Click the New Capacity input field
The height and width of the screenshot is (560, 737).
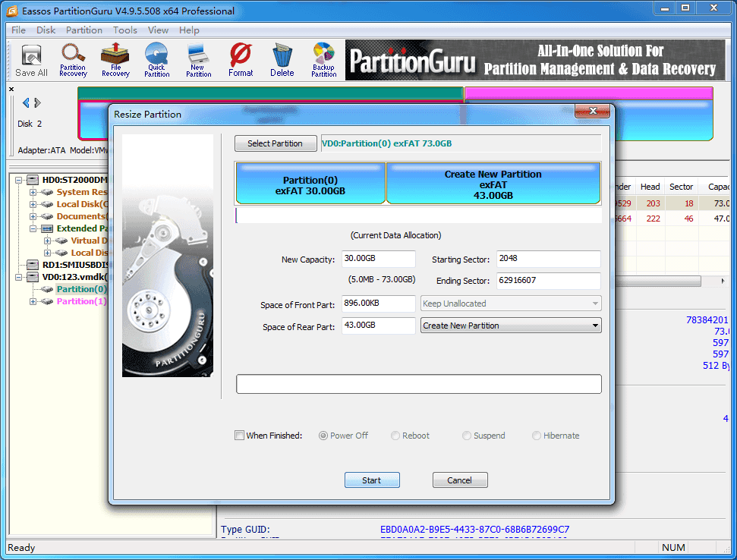pos(379,259)
